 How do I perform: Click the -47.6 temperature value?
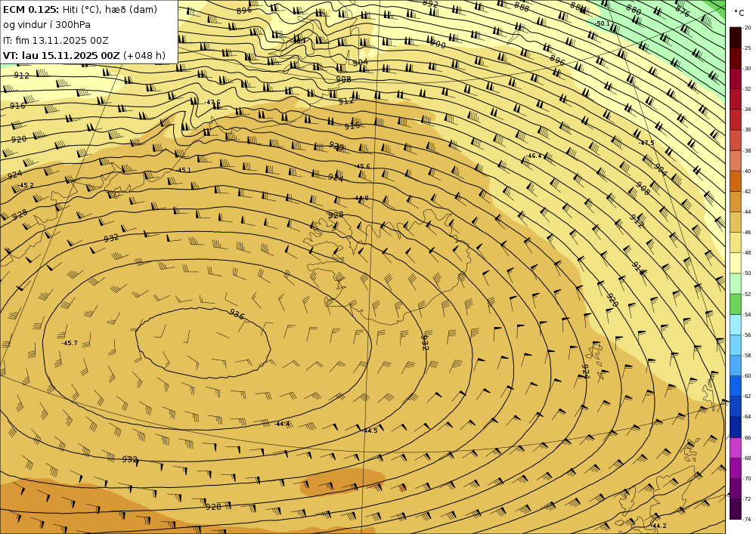[212, 102]
